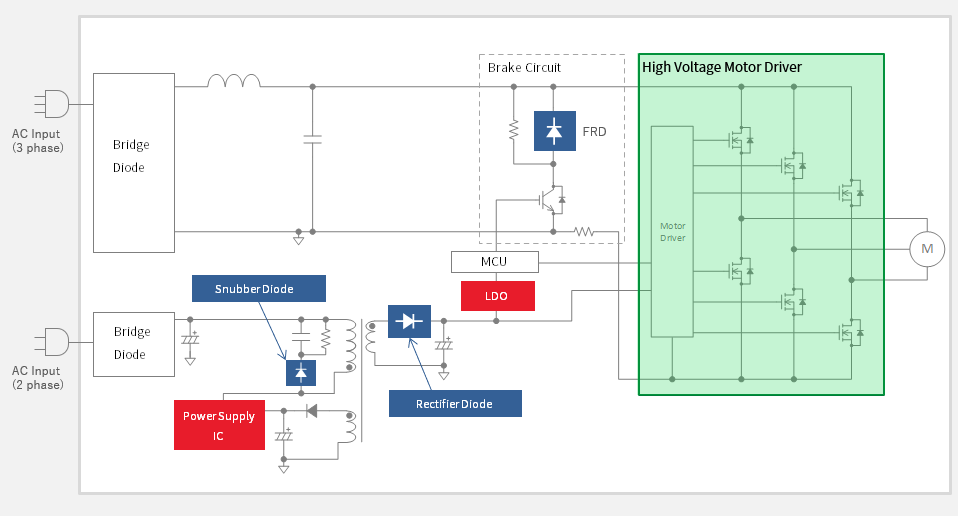The height and width of the screenshot is (516, 958).
Task: Select the red LDO block
Action: point(497,296)
